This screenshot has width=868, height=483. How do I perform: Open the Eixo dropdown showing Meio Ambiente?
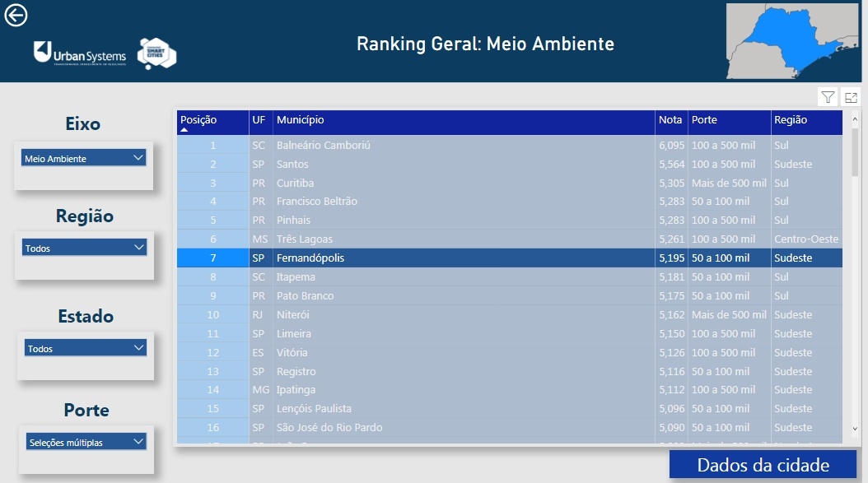coord(83,158)
